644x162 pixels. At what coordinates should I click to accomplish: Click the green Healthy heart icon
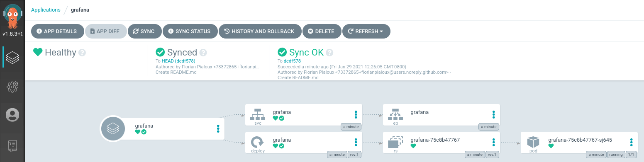38,52
